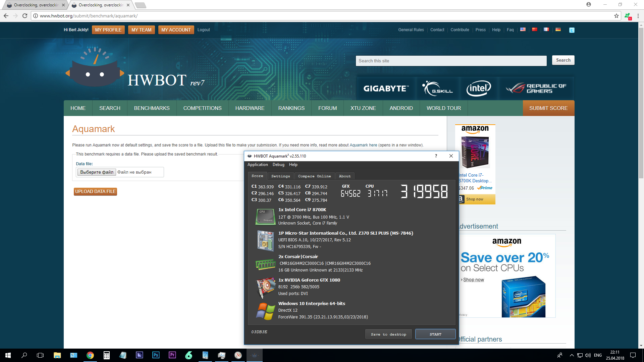Open the General Rules link
This screenshot has height=362, width=644.
[411, 30]
